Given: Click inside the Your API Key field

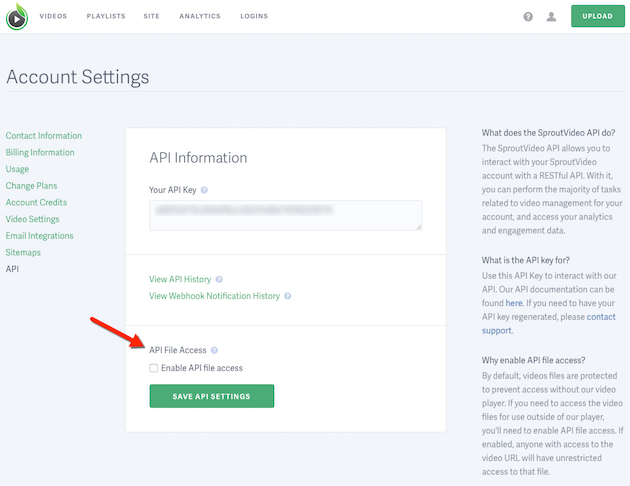Looking at the screenshot, I should pyautogui.click(x=286, y=215).
